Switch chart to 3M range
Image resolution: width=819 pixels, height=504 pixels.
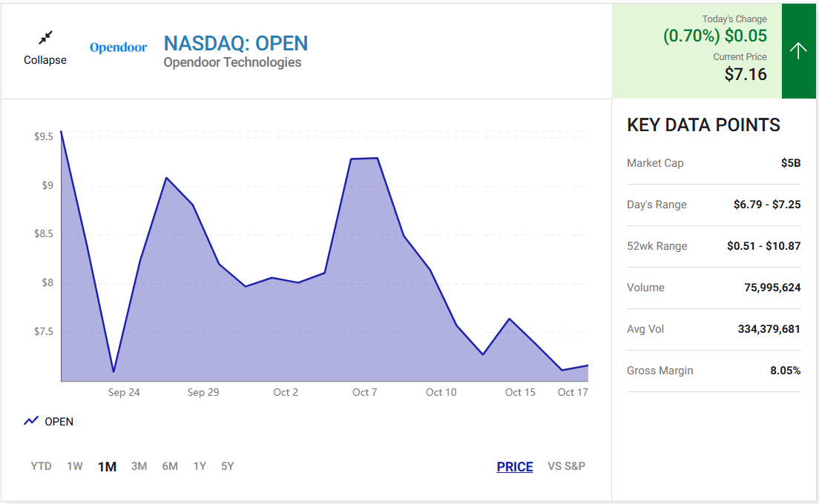pos(139,466)
